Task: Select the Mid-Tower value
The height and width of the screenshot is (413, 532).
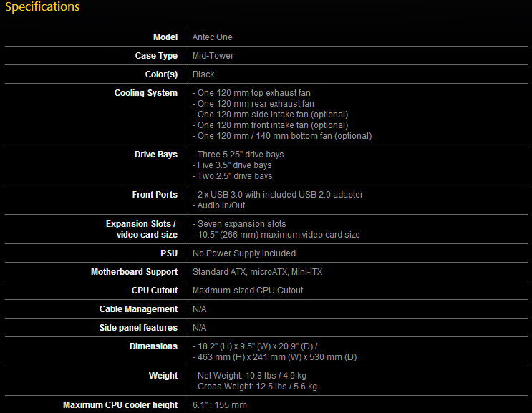Action: coord(213,56)
